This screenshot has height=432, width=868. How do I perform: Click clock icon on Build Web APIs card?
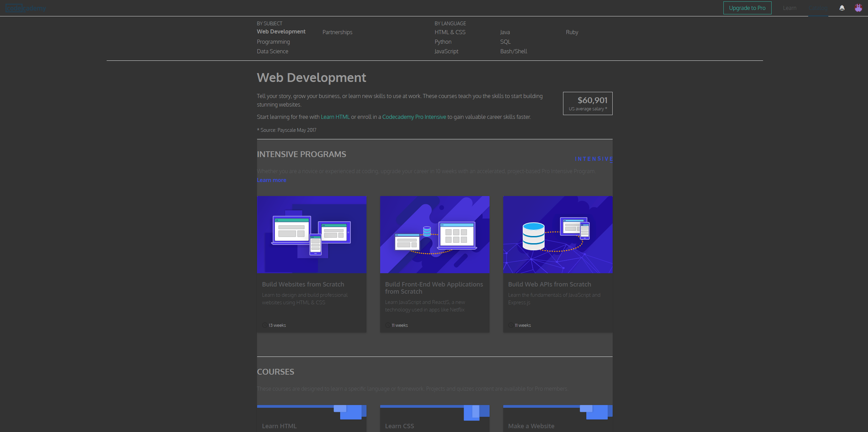click(x=510, y=325)
